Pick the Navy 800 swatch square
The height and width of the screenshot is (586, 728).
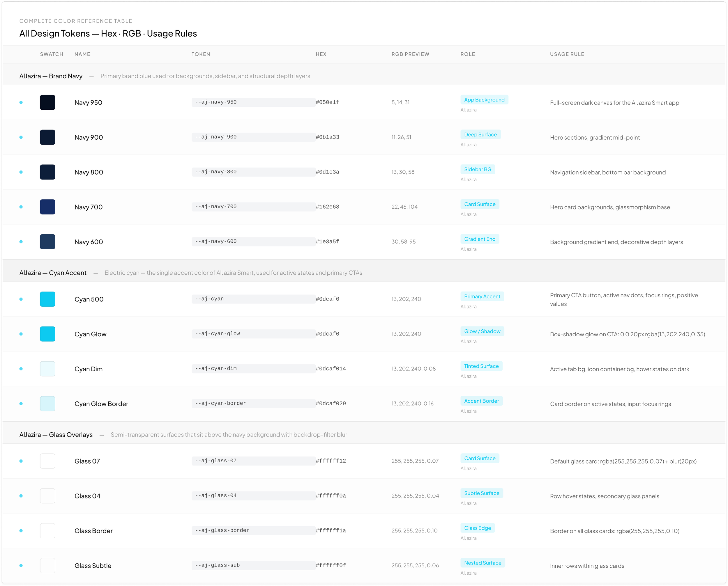[48, 172]
